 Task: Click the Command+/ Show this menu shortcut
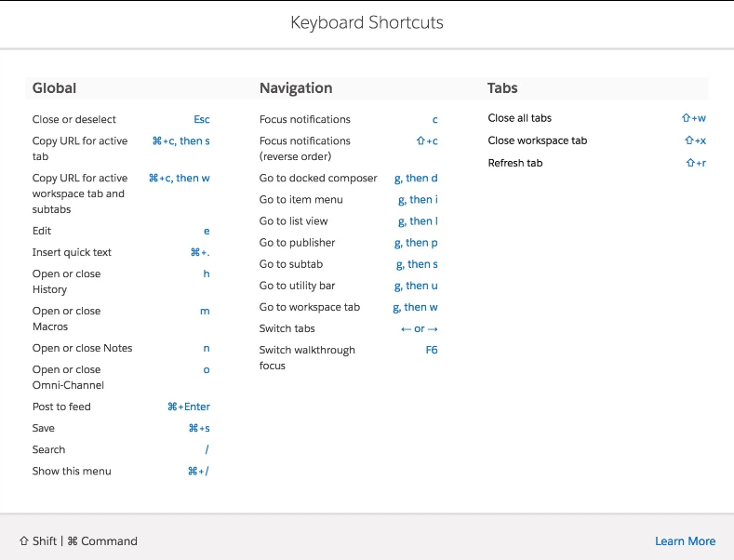198,472
